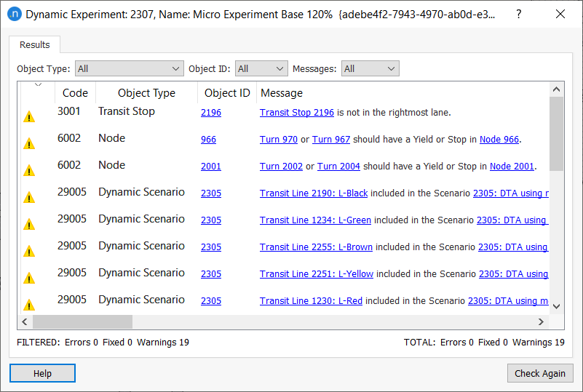Click the vertical scrollbar up arrow
The height and width of the screenshot is (392, 583).
tap(556, 89)
